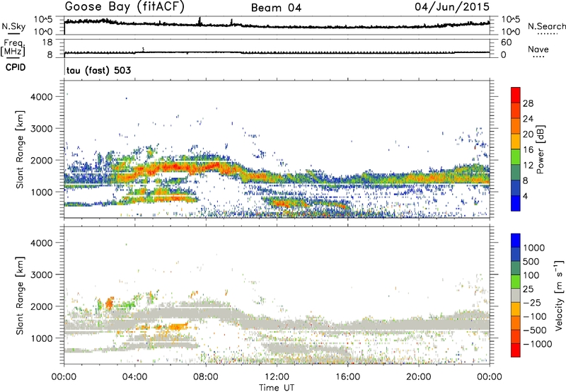The image size is (566, 392).
Task: Click the 'Nave' legend label
Action: [x=538, y=50]
